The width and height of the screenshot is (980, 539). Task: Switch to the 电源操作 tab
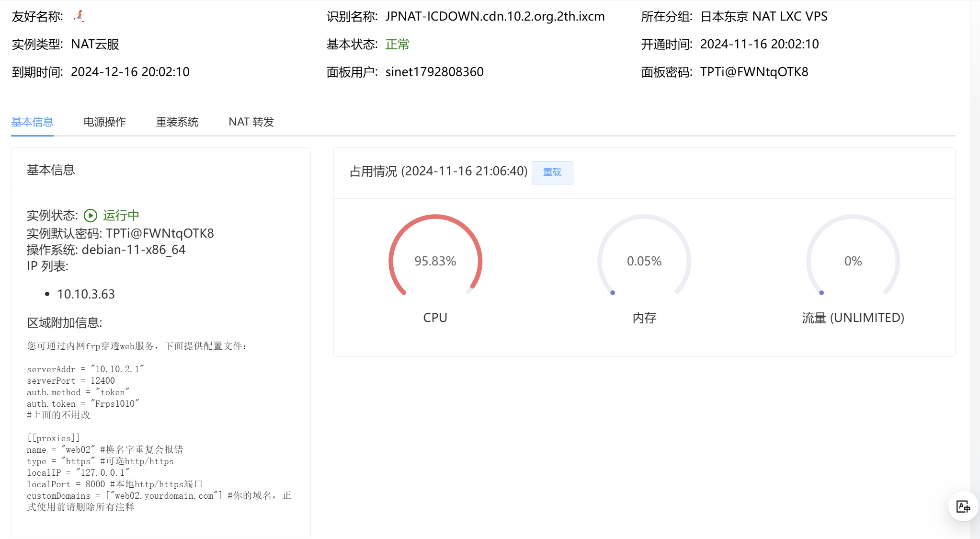coord(104,122)
